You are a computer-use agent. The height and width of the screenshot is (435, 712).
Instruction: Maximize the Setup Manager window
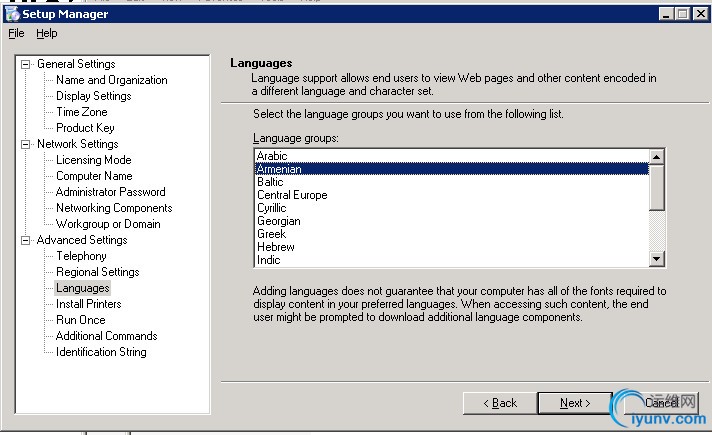coord(683,14)
